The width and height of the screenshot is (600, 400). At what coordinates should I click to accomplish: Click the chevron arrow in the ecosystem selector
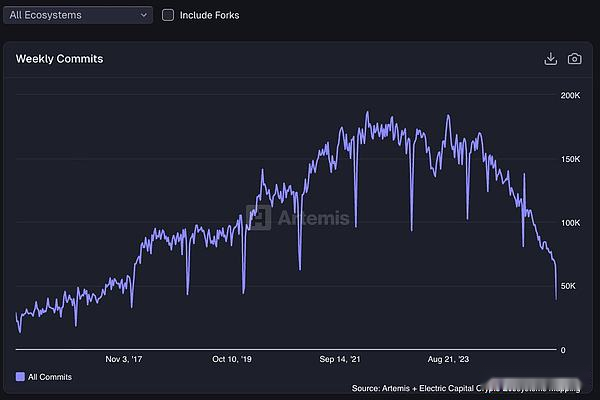(x=145, y=15)
